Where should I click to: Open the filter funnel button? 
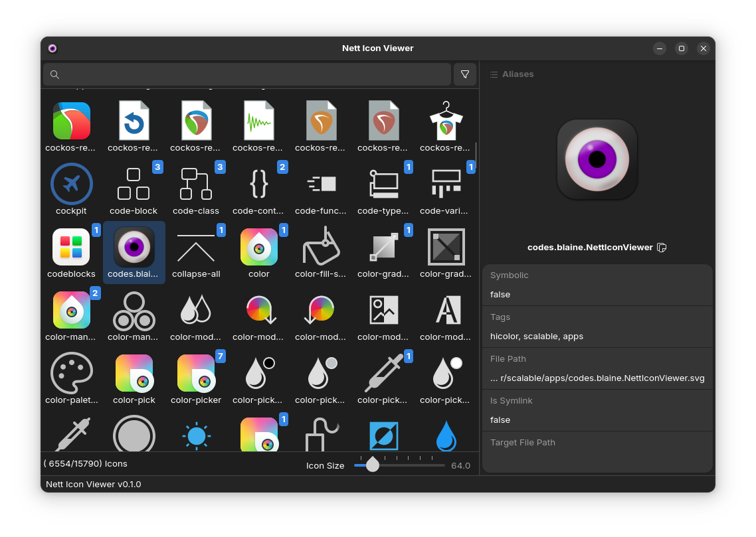click(x=465, y=74)
